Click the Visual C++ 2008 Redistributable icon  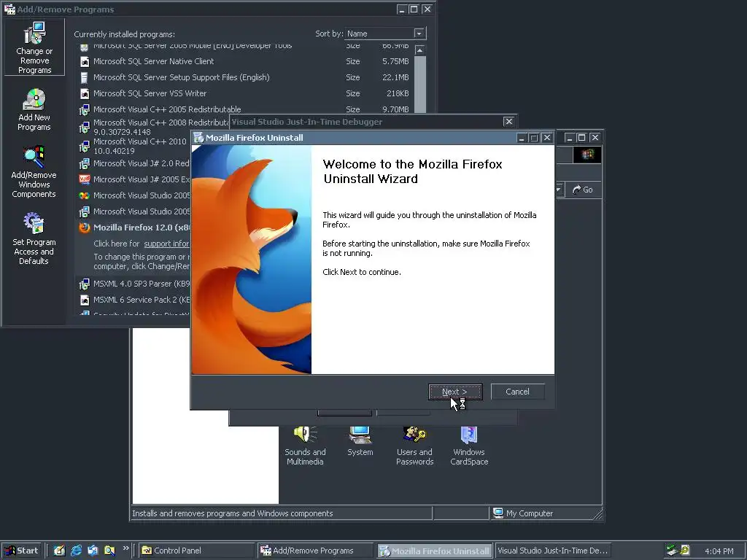coord(85,127)
